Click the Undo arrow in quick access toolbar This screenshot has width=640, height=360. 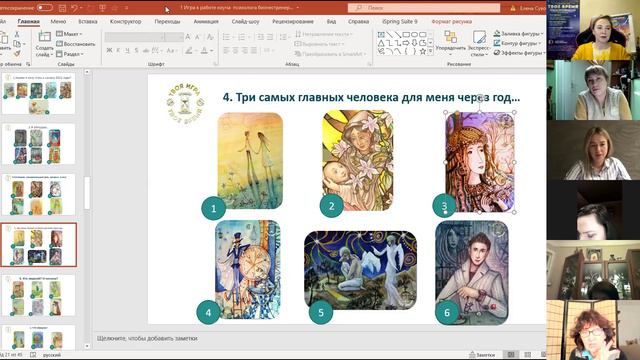[74, 8]
